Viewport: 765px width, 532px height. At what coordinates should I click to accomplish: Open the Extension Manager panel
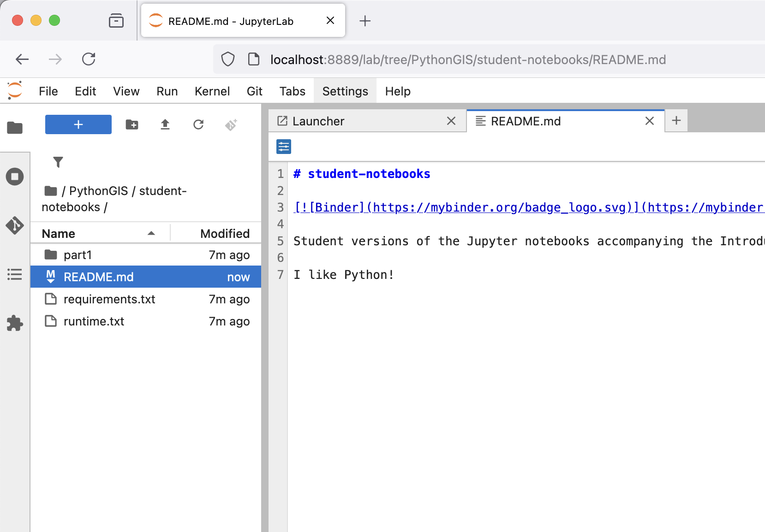point(15,323)
